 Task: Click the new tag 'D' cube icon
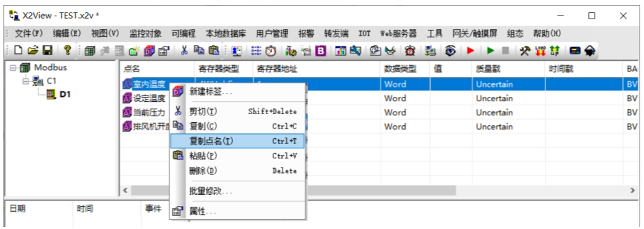pos(149,50)
